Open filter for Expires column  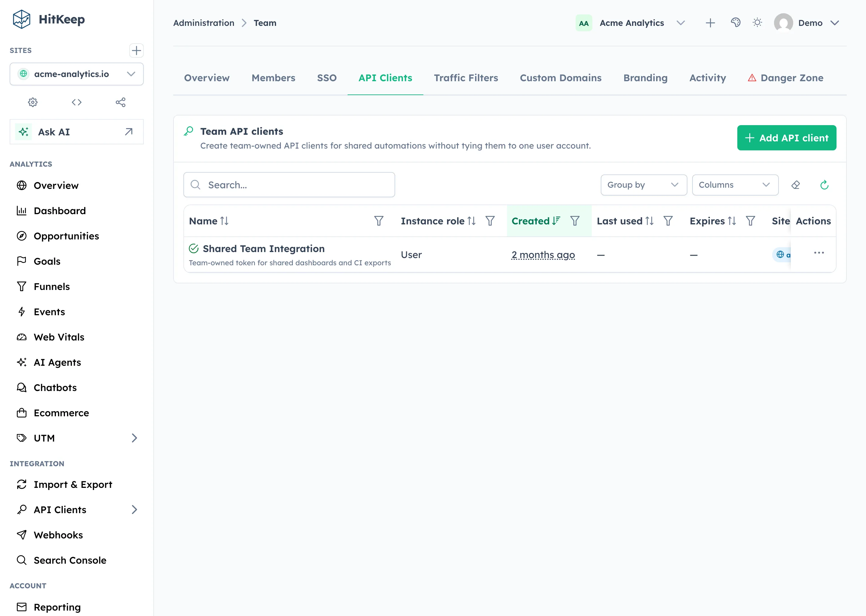point(750,221)
